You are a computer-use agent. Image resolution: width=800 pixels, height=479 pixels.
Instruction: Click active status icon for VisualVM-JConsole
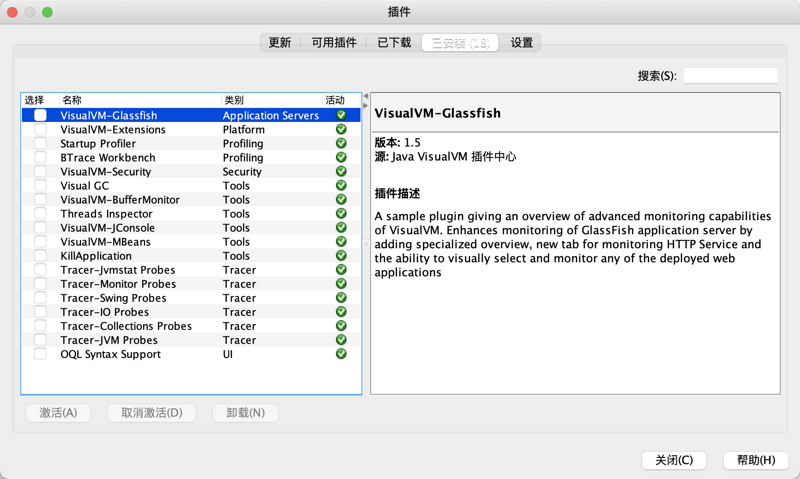click(x=341, y=228)
